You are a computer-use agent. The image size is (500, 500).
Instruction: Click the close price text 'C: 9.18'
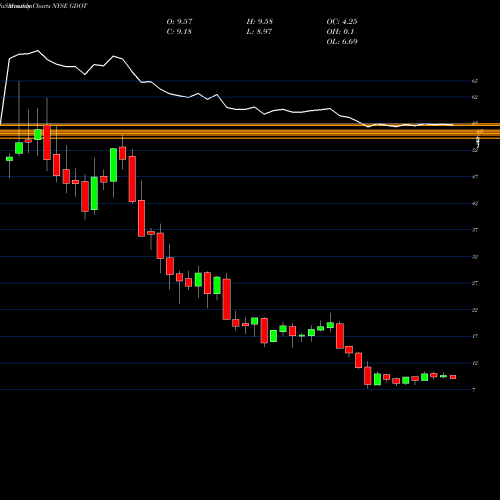[179, 32]
